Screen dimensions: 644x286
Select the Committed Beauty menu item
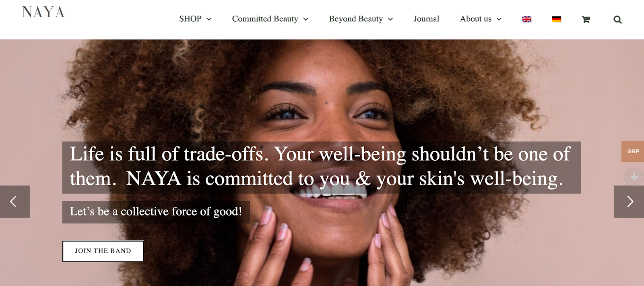click(x=265, y=19)
